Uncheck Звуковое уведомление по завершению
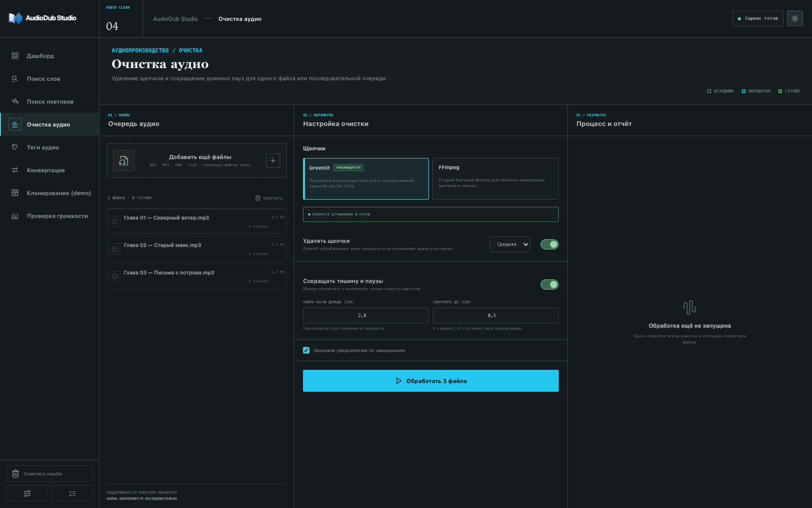The height and width of the screenshot is (508, 812). pos(307,350)
